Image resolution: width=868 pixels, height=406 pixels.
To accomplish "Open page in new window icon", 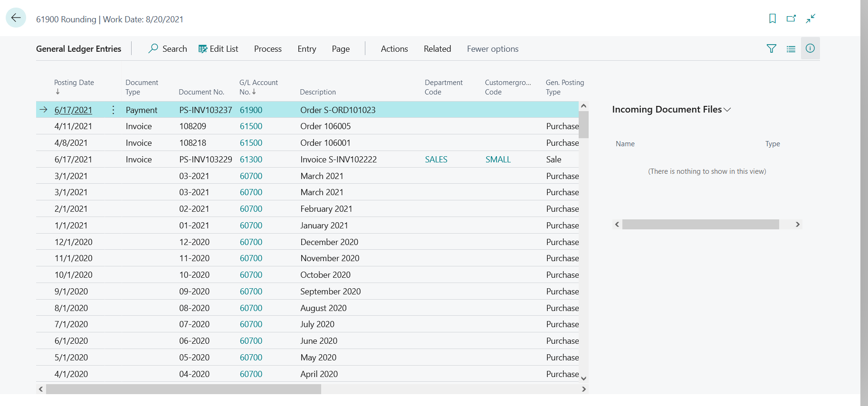I will [791, 19].
